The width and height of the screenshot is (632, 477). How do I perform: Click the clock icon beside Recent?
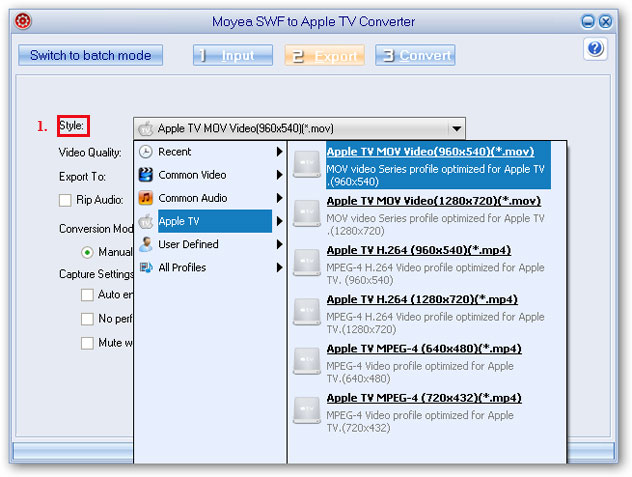coord(146,152)
